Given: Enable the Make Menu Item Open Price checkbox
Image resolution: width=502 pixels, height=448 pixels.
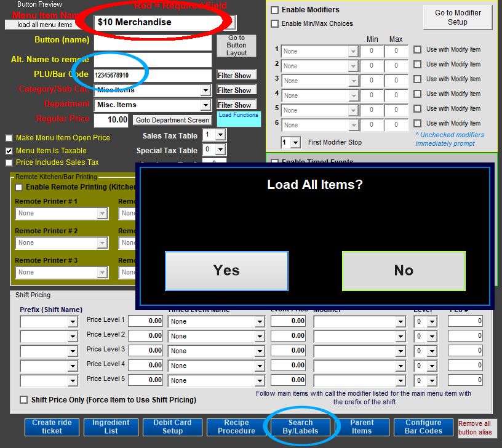Looking at the screenshot, I should [9, 138].
